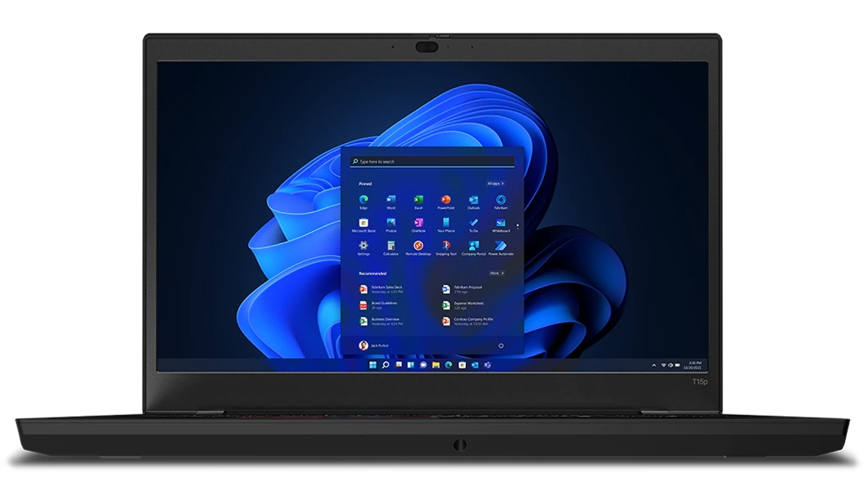Open the Calculator app

pyautogui.click(x=391, y=246)
